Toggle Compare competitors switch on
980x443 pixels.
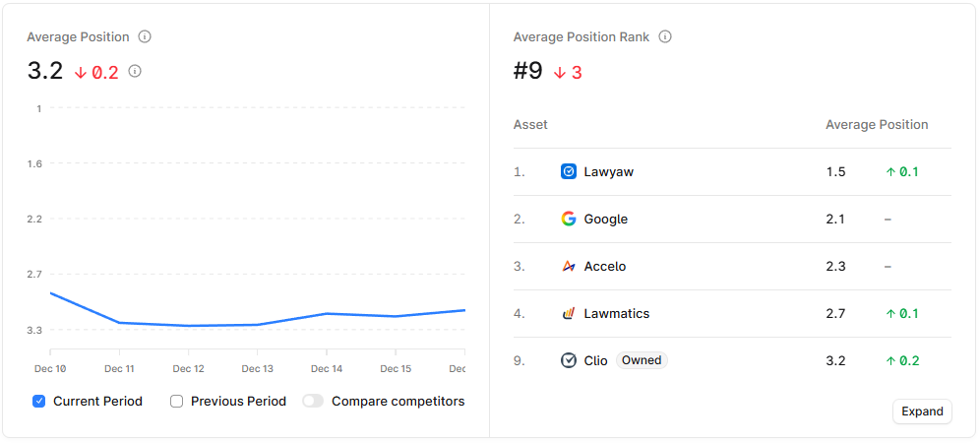pos(314,402)
